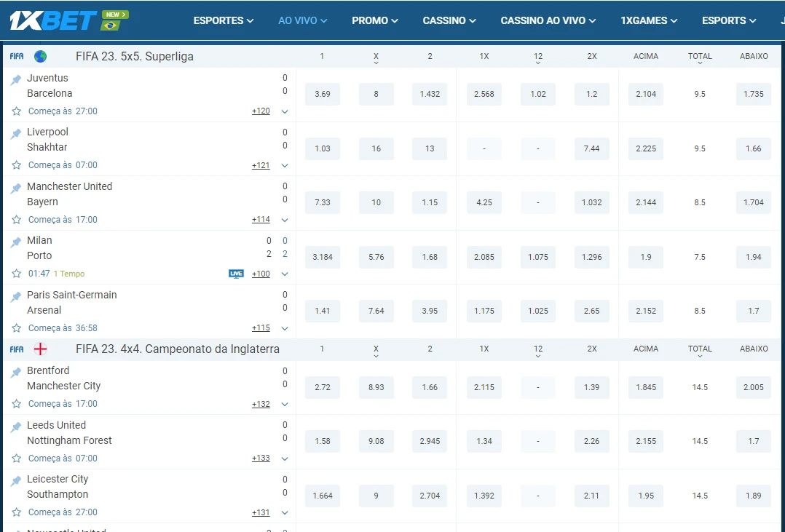Image resolution: width=785 pixels, height=532 pixels.
Task: Click the globe icon beside Superliga
Action: click(41, 56)
